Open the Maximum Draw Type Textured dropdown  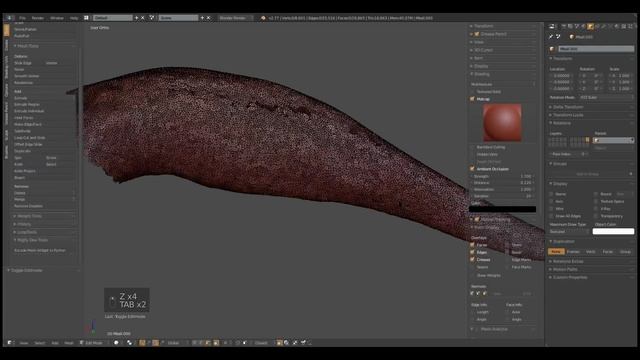[568, 231]
